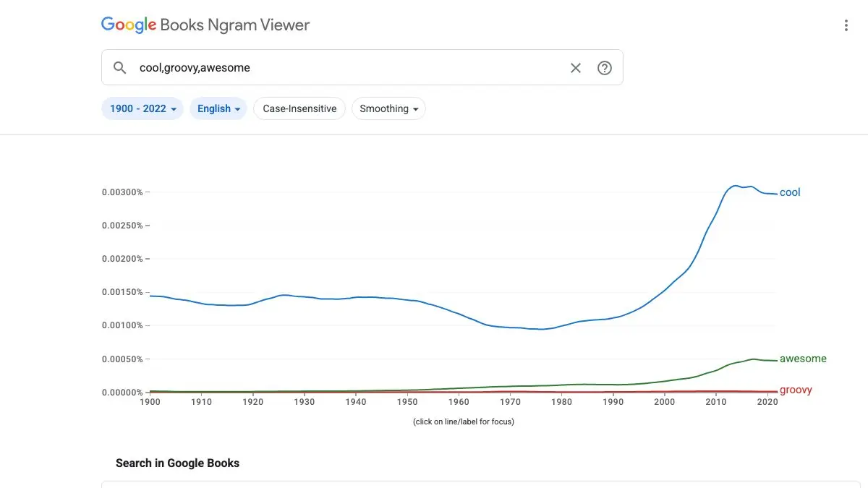Click the 2010 x-axis year label
Viewport: 868px width, 488px height.
pos(715,402)
